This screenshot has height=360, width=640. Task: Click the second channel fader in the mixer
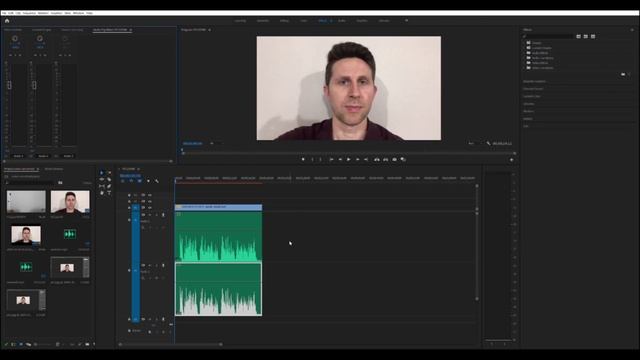34,85
